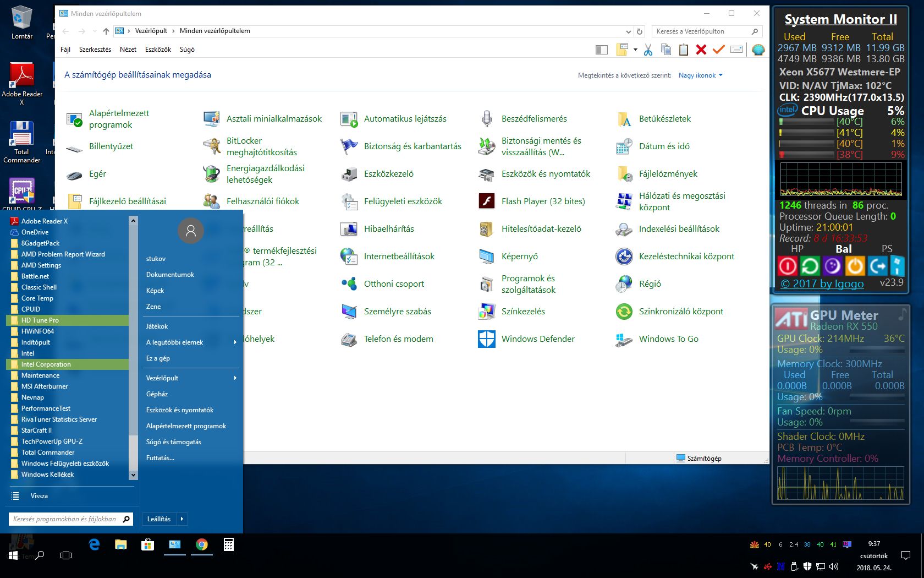Screen dimensions: 924x578
Task: Open Google Chrome from the taskbar
Action: [202, 544]
